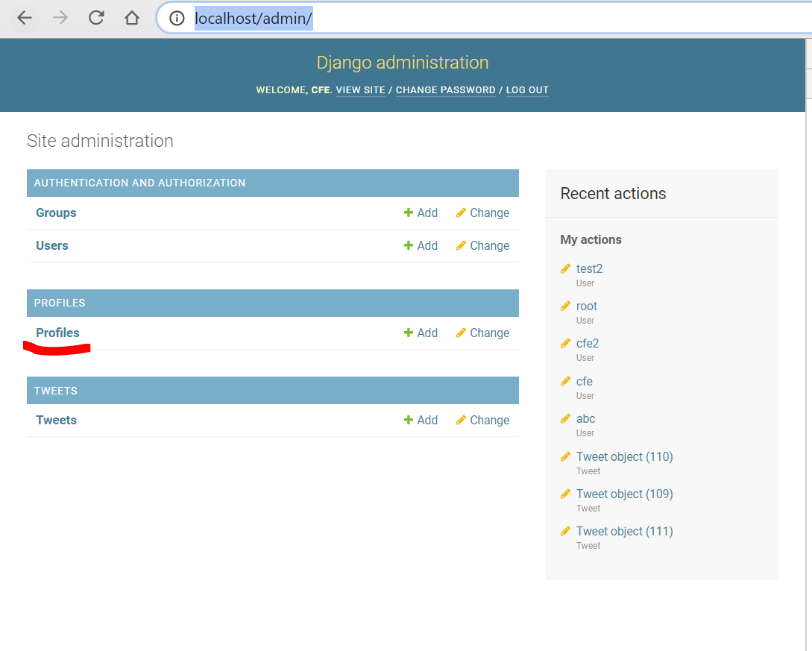Viewport: 812px width, 651px height.
Task: Click Change for Profiles
Action: (482, 333)
